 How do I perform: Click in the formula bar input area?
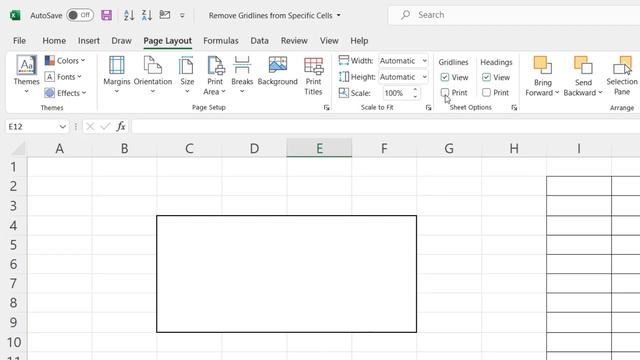pyautogui.click(x=386, y=127)
